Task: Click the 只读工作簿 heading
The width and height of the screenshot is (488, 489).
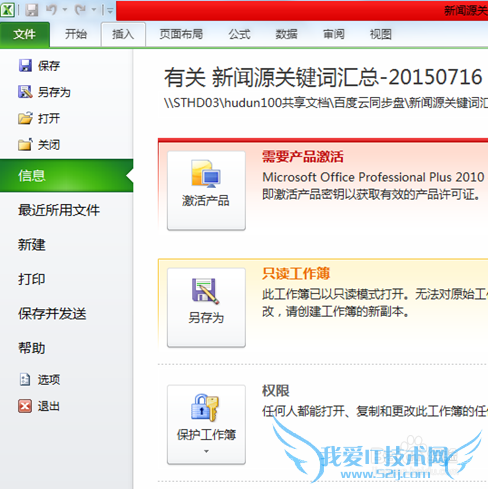Action: point(296,273)
